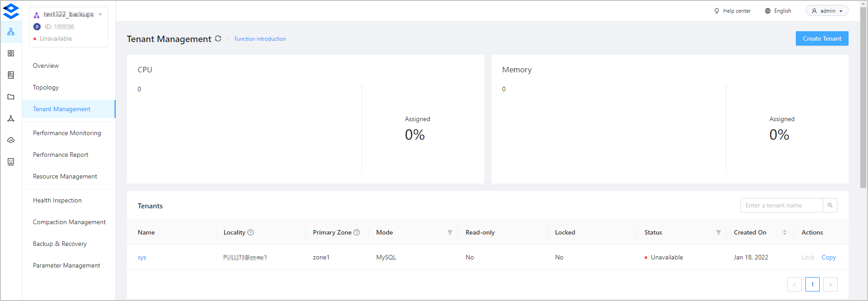Viewport: 868px width, 301px height.
Task: Go to Backup & Recovery menu item
Action: point(60,244)
